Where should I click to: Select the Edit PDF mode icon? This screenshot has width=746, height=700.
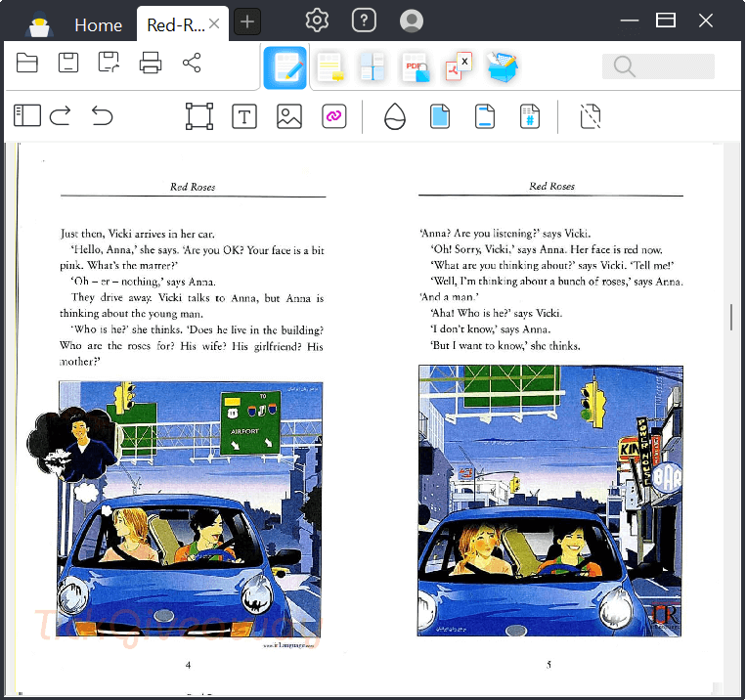285,67
